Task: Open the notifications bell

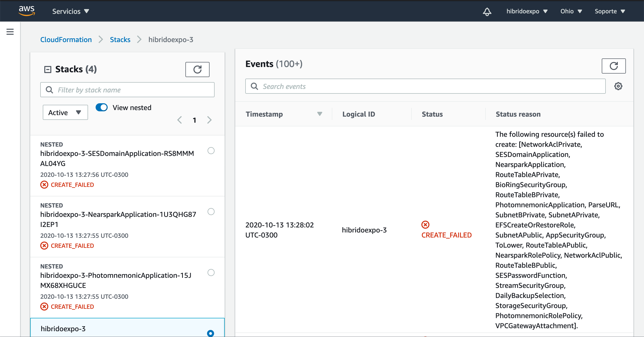Action: click(x=487, y=11)
